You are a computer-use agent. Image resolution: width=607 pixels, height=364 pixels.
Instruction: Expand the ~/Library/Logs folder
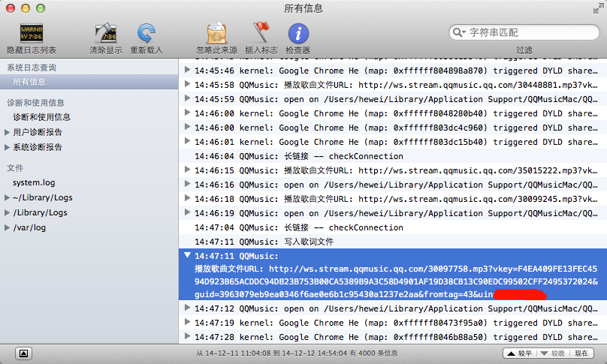click(x=7, y=197)
